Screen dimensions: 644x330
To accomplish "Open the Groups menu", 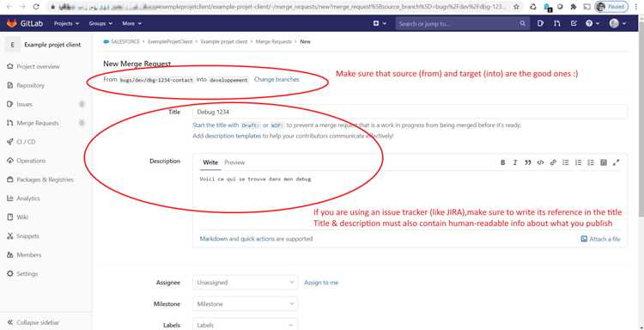I will [100, 24].
